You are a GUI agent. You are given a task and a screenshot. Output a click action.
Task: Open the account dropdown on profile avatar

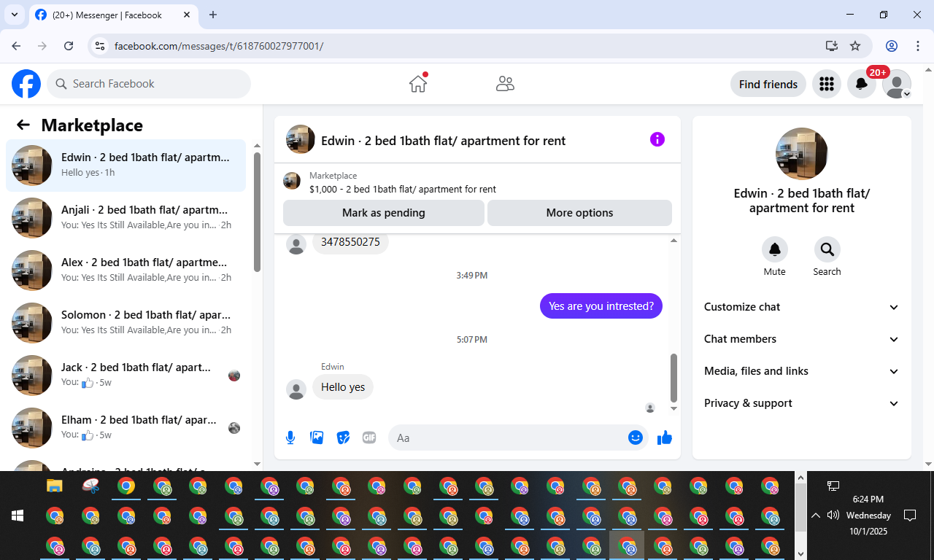[897, 84]
